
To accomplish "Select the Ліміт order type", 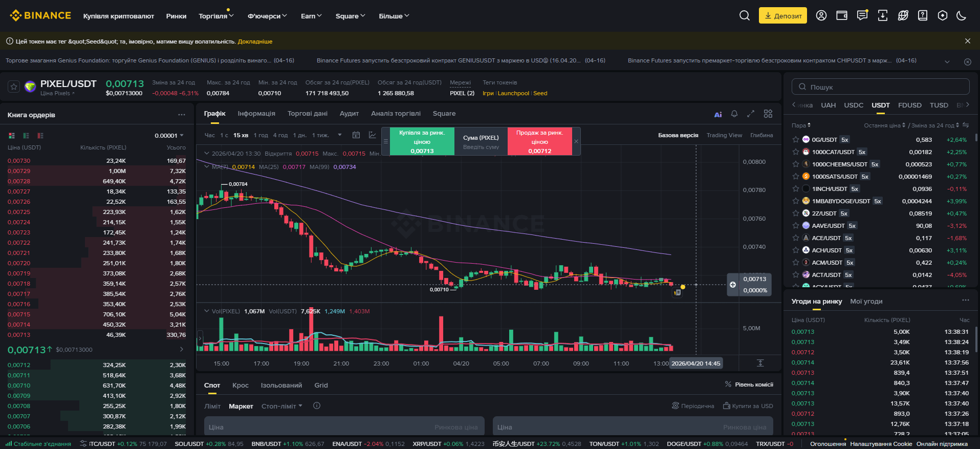I will [212, 406].
